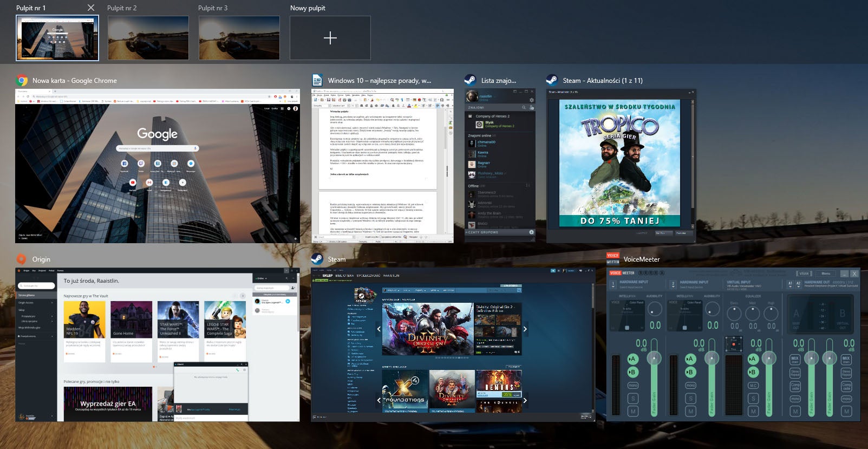Click the right arrow of the Steam featured carousel

tap(525, 329)
